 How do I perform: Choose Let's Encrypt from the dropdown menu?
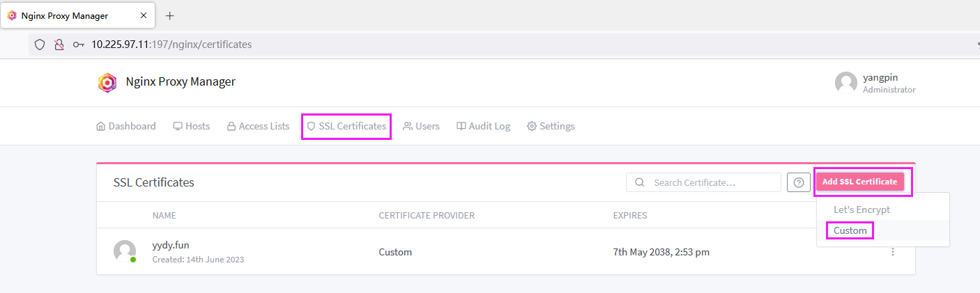(x=883, y=209)
